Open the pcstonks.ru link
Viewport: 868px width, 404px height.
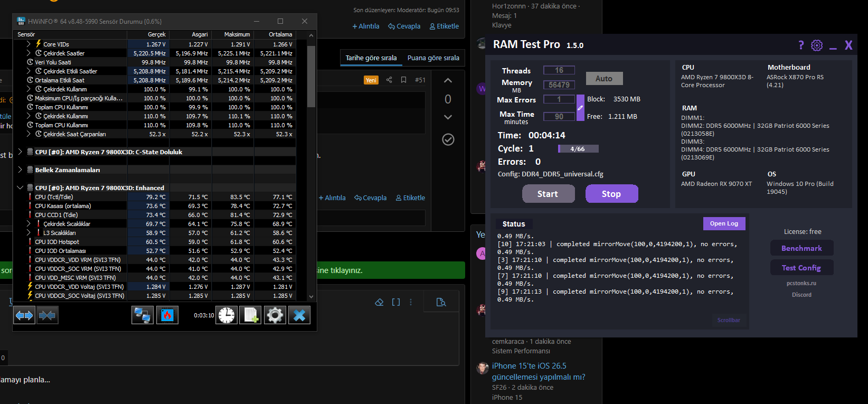click(x=801, y=284)
